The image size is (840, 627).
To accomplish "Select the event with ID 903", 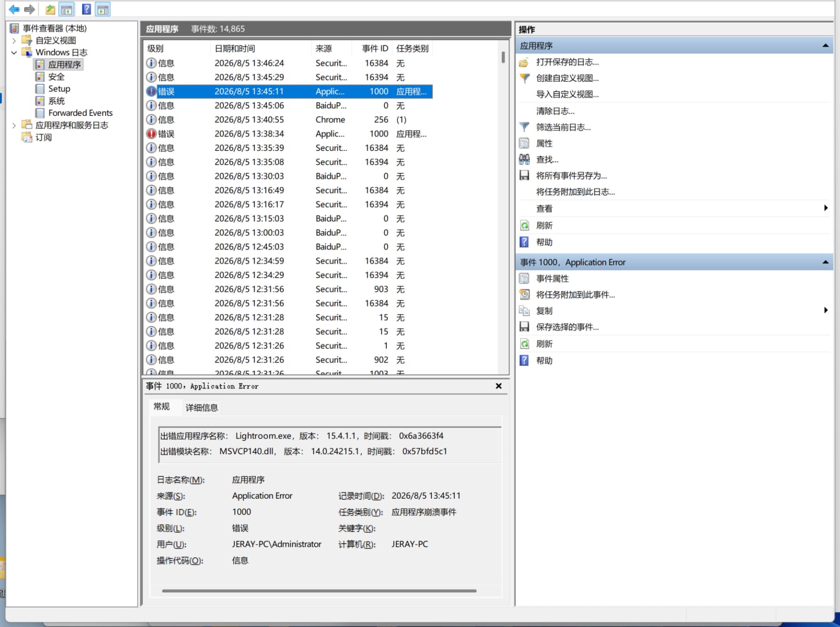I will [x=288, y=289].
